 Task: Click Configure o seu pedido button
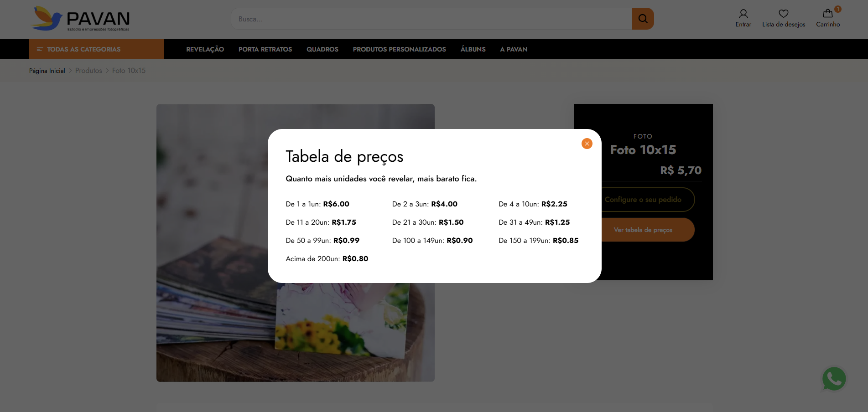(643, 200)
